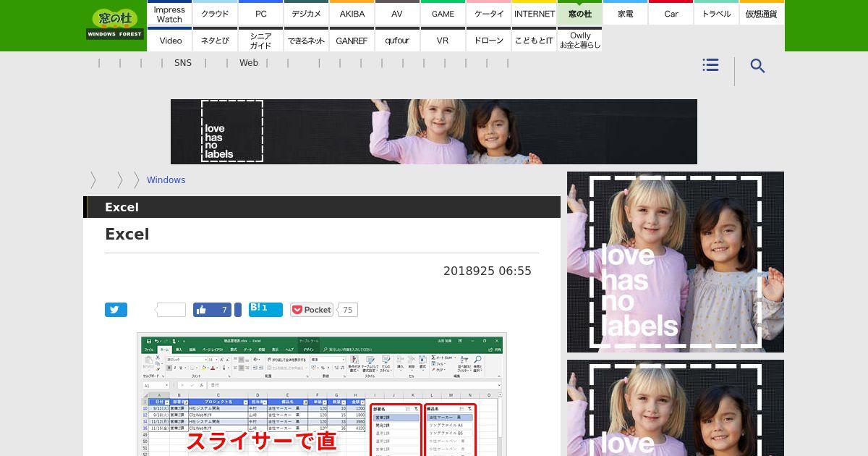Open デジカメ category tab
This screenshot has height=456, width=868.
[x=307, y=14]
